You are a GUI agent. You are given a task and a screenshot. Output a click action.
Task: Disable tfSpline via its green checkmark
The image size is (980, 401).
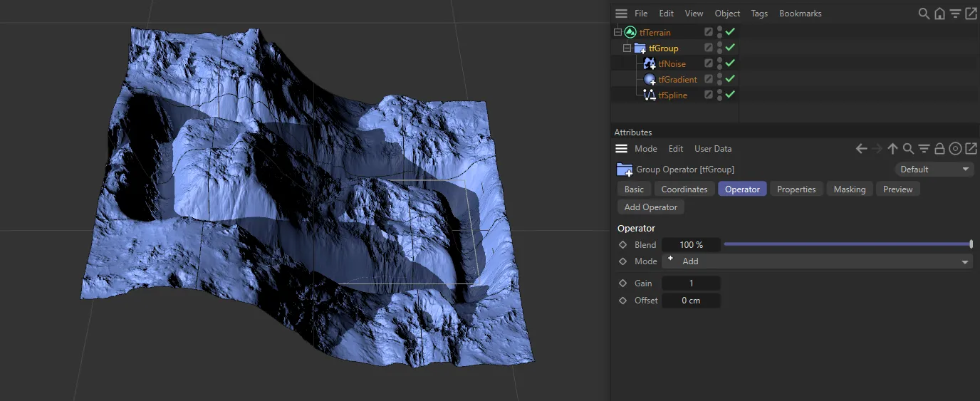point(730,95)
